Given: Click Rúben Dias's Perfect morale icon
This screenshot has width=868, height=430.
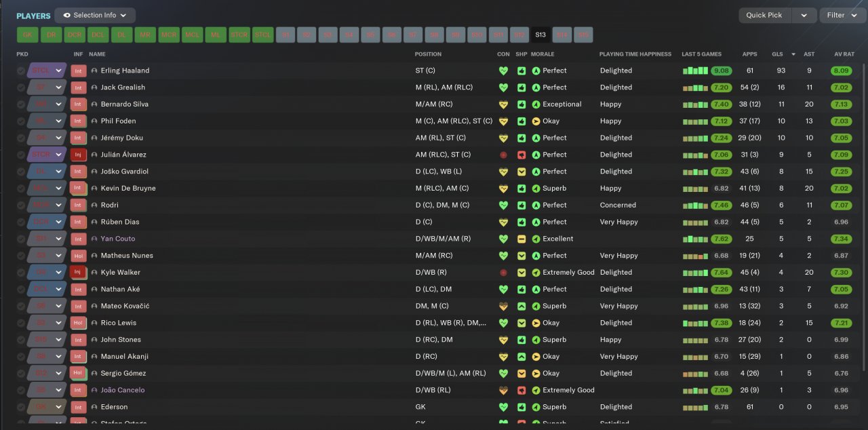Looking at the screenshot, I should (536, 222).
